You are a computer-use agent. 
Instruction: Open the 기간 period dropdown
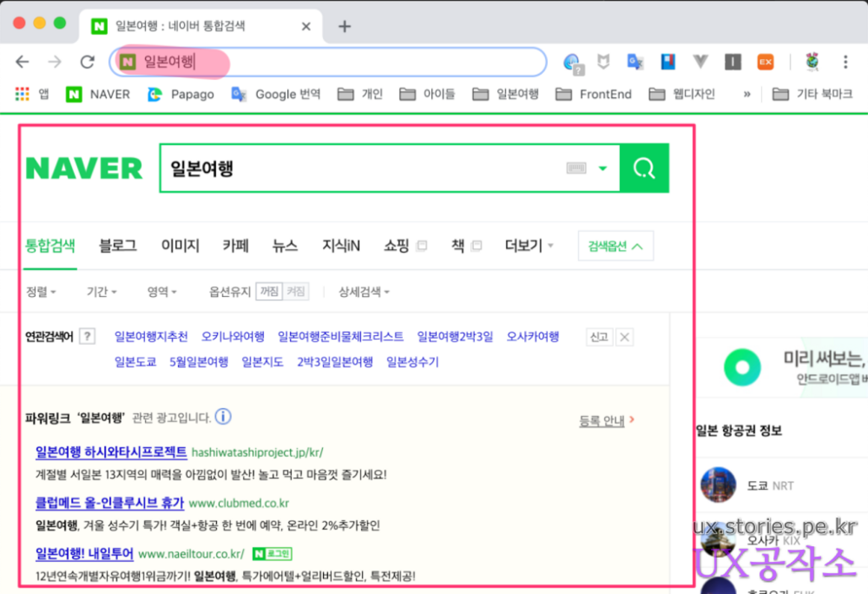pyautogui.click(x=102, y=292)
